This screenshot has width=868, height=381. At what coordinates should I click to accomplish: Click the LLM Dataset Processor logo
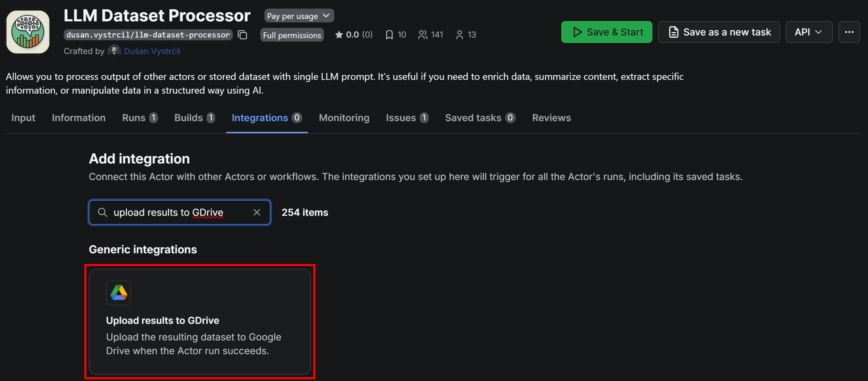(28, 31)
